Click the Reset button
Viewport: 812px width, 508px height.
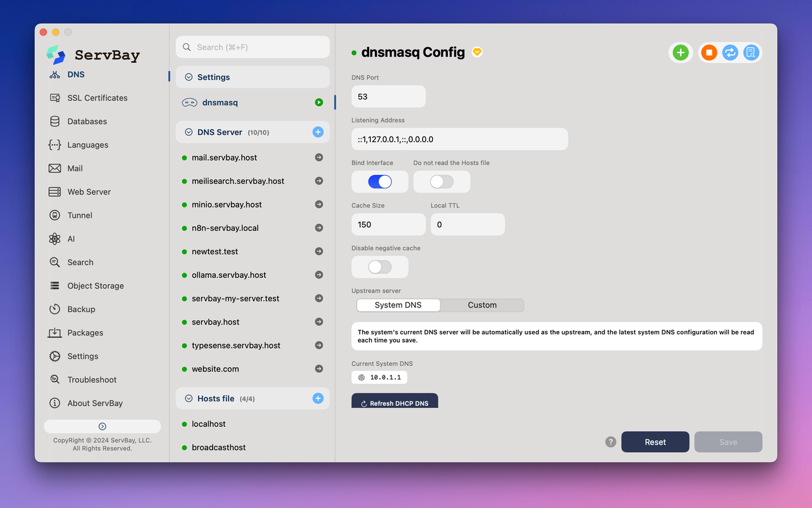(655, 442)
